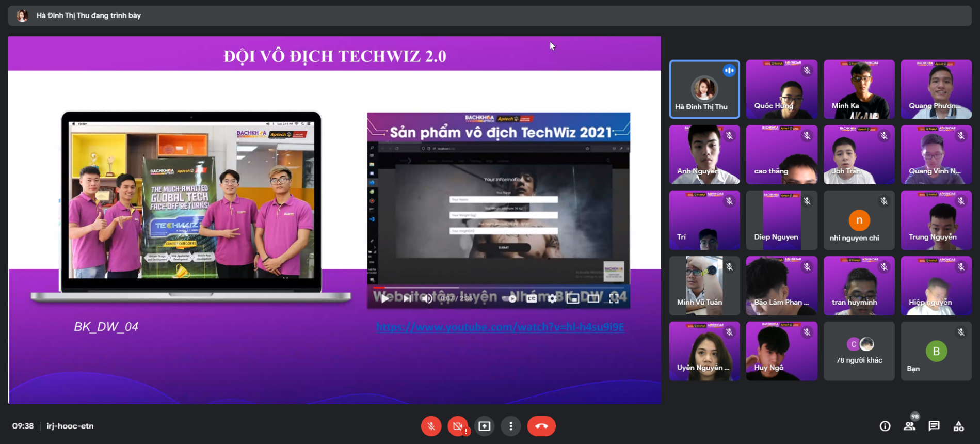Click the meeting code irj-hooc-etn
Screen dimensions: 980x444
[x=70, y=426]
